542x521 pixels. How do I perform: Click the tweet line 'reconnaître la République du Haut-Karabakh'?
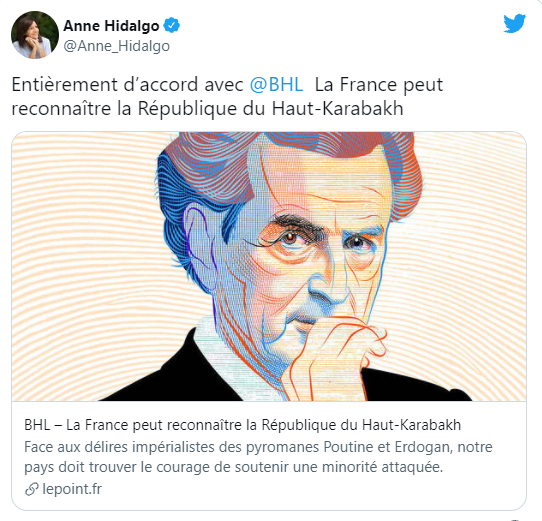point(207,109)
